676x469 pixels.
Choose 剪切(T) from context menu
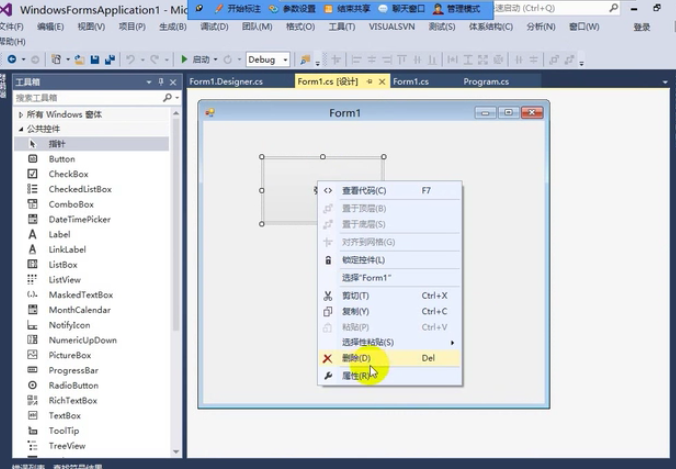coord(390,296)
